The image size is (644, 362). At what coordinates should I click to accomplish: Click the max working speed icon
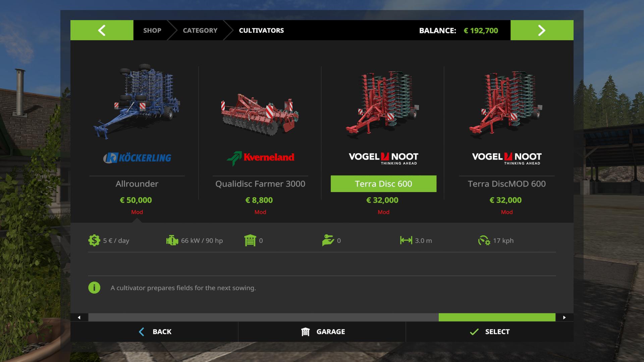484,240
